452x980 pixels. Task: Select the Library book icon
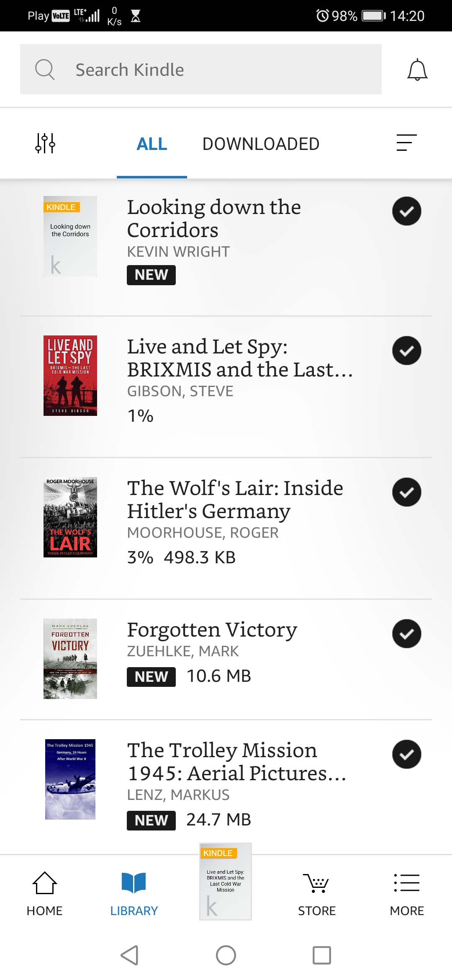134,882
